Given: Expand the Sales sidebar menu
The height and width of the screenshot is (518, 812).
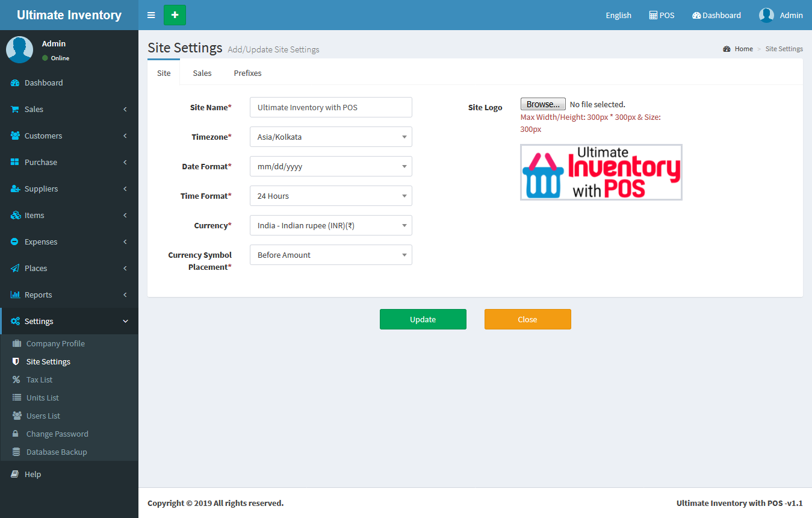Looking at the screenshot, I should click(x=69, y=109).
